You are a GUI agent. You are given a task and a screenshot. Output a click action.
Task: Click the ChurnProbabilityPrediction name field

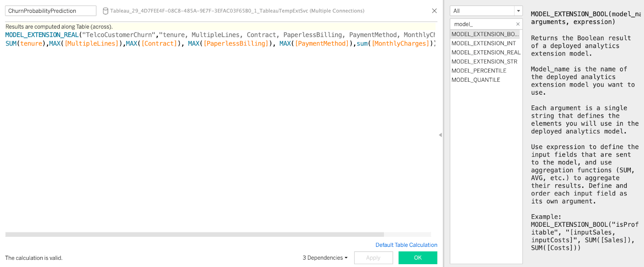pos(50,11)
